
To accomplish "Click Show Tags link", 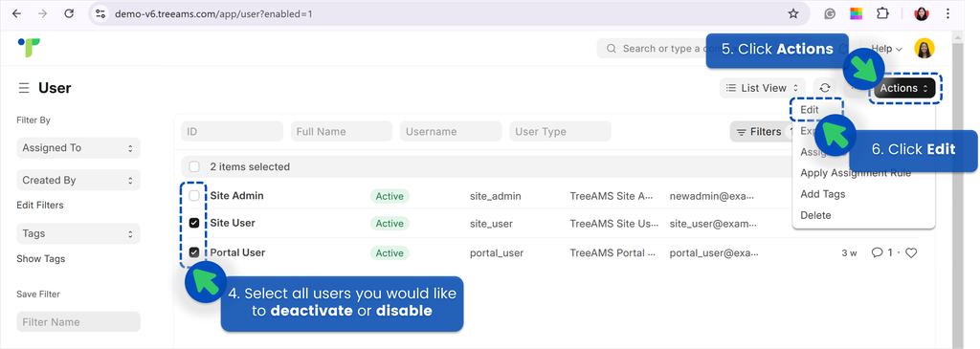I will [x=40, y=258].
